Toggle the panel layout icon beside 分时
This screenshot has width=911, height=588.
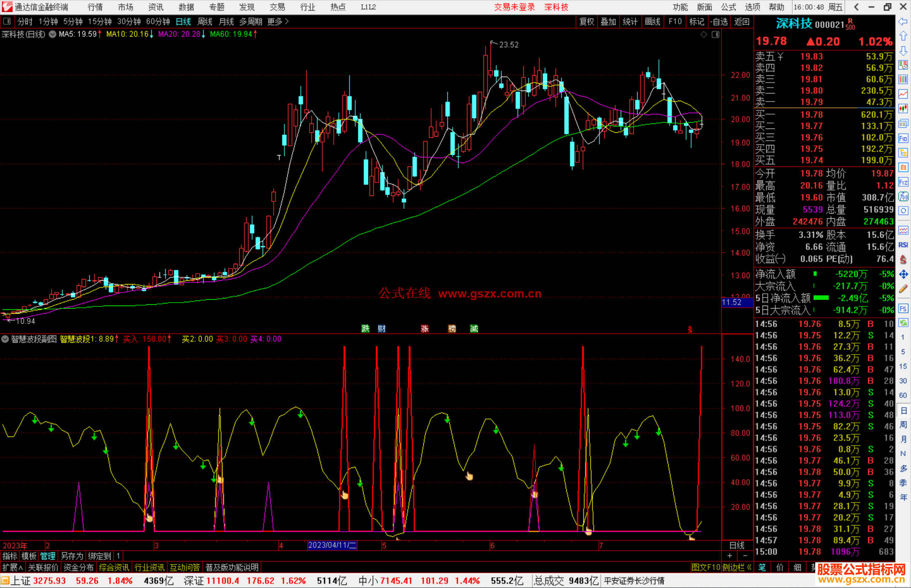[x=7, y=21]
